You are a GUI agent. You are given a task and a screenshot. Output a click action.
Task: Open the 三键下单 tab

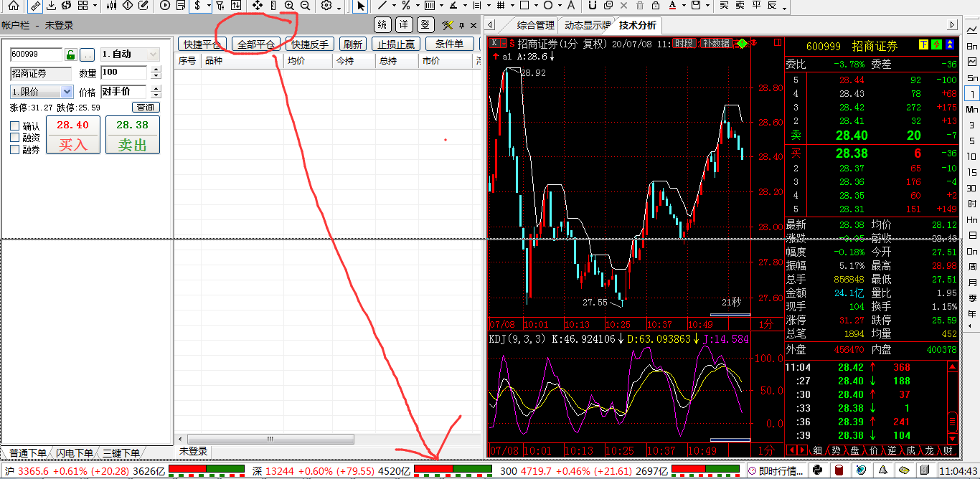point(121,453)
